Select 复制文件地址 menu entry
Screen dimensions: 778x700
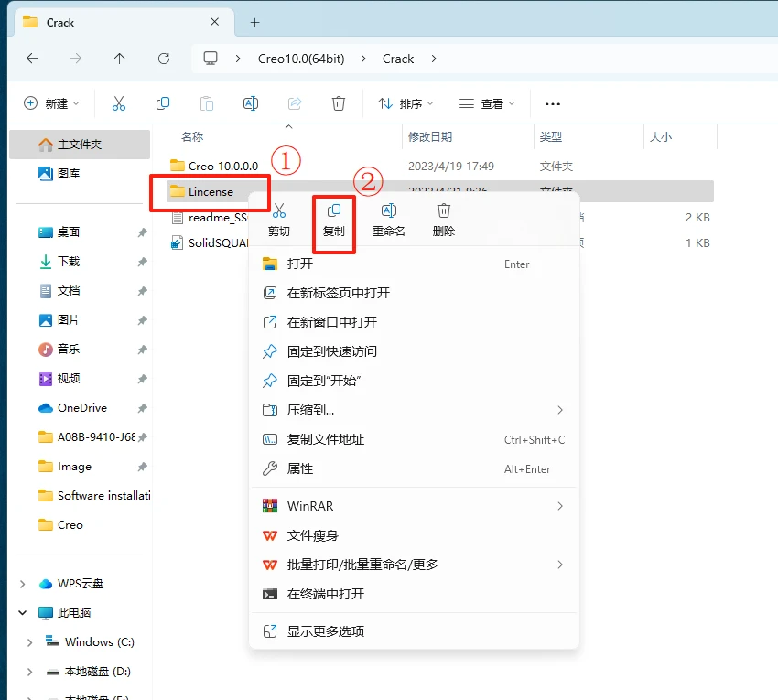tap(414, 439)
